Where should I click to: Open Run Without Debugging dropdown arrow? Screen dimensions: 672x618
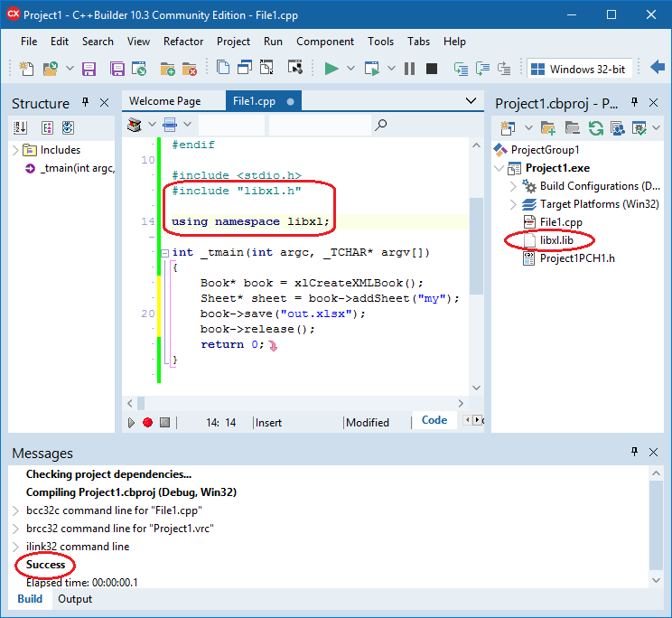coord(391,69)
